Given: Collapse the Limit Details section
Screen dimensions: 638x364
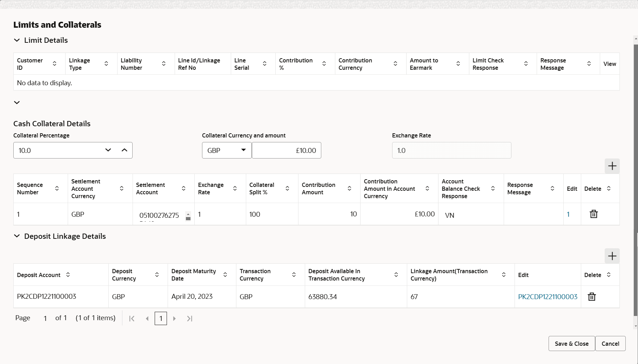Looking at the screenshot, I should point(17,40).
